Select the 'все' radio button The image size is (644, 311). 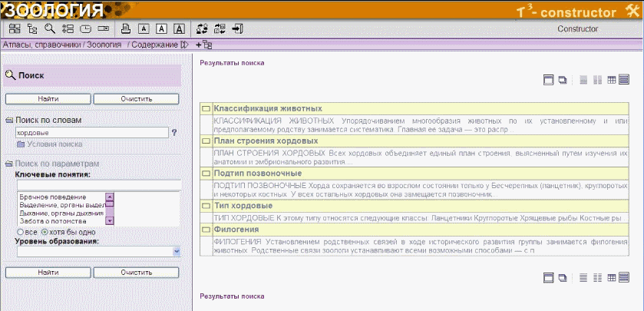point(21,231)
